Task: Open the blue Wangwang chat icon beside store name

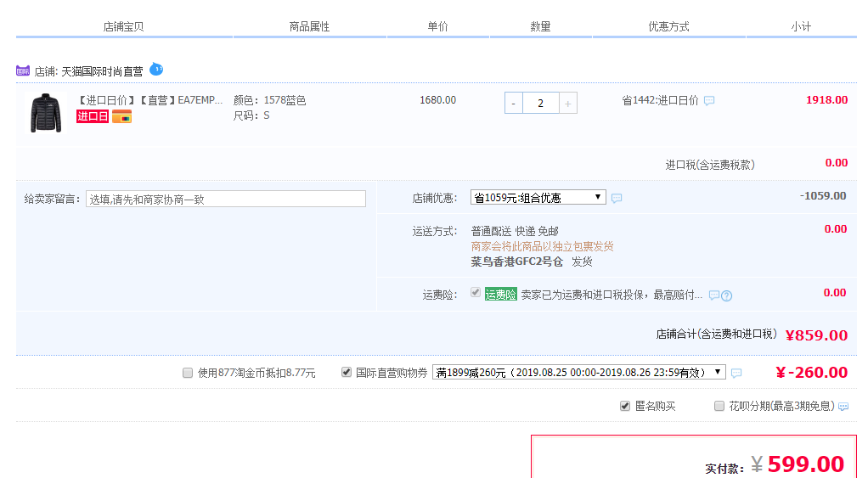Action: 156,69
